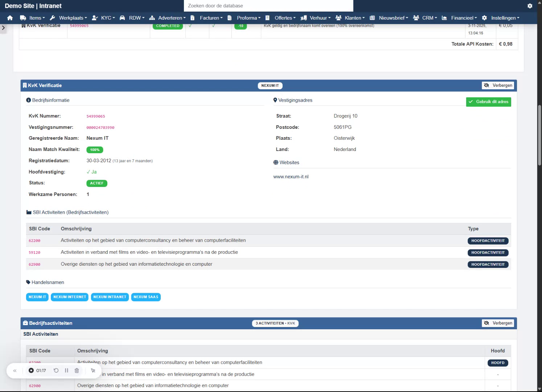
Task: Open the Nieuwsbrief menu
Action: click(394, 18)
